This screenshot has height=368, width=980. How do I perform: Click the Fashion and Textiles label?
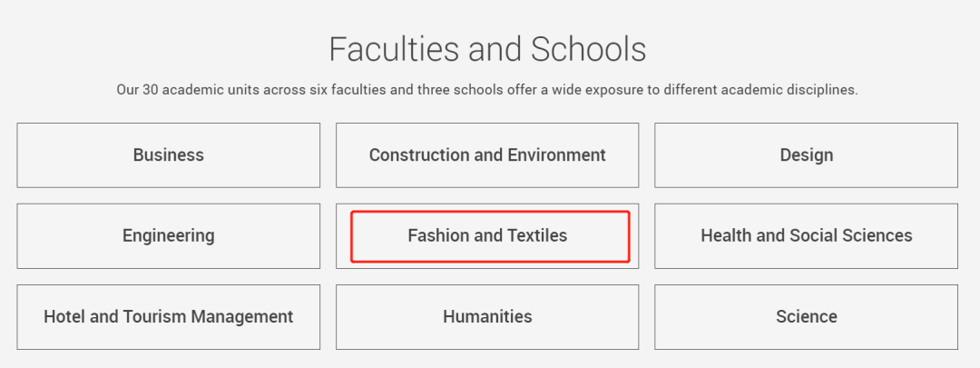tap(487, 236)
